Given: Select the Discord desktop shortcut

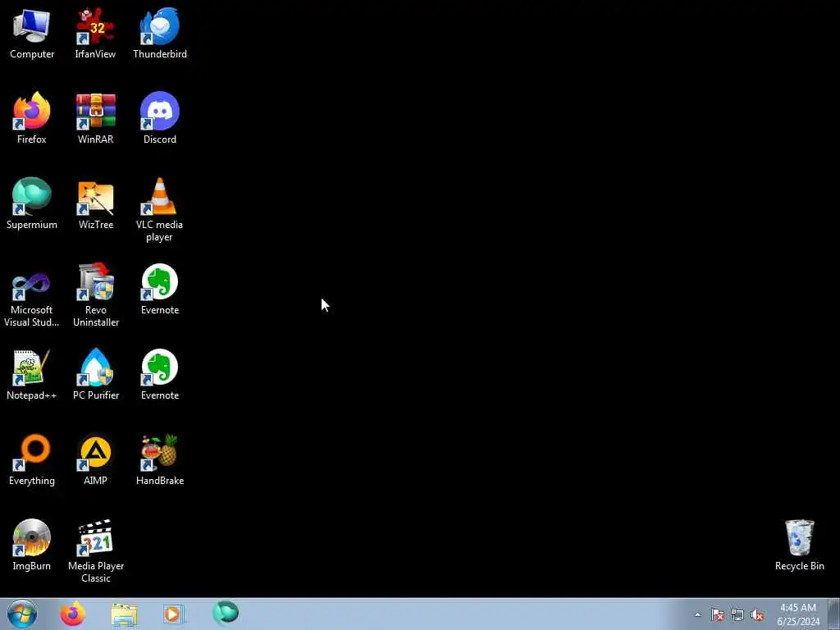Looking at the screenshot, I should (160, 118).
